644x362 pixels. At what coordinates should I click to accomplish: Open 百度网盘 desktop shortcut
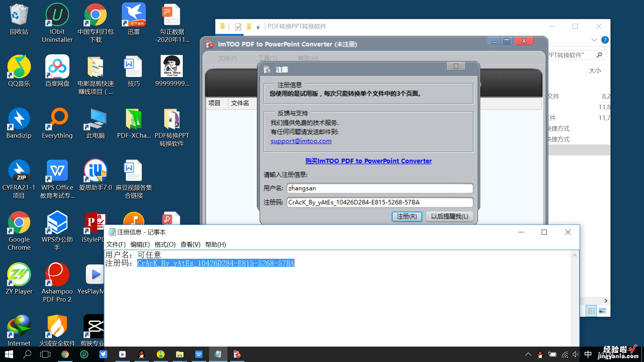click(57, 71)
